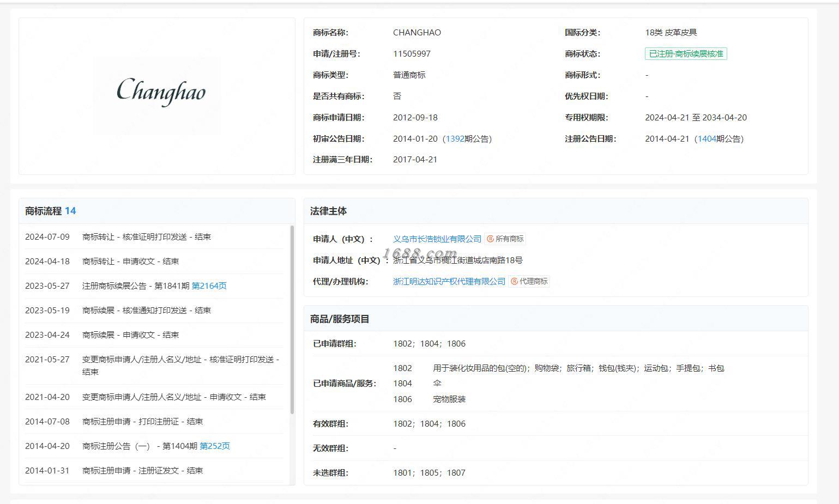This screenshot has height=504, width=839.
Task: Open the 第252页 registration announcement link
Action: [215, 446]
